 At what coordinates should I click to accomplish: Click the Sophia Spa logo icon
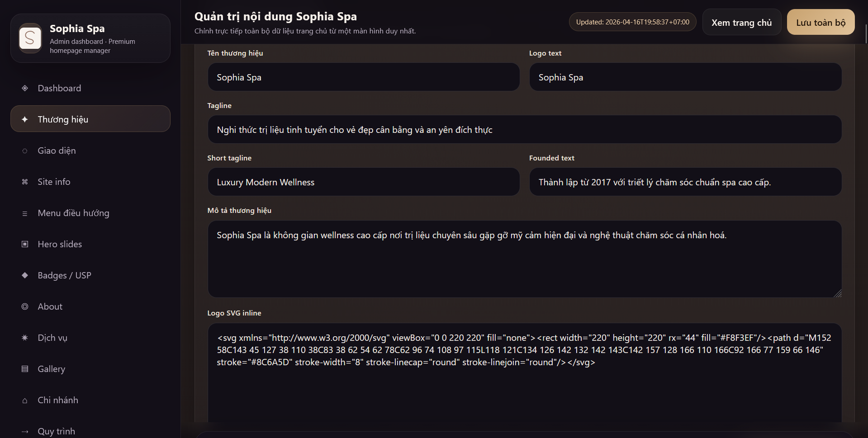tap(30, 38)
